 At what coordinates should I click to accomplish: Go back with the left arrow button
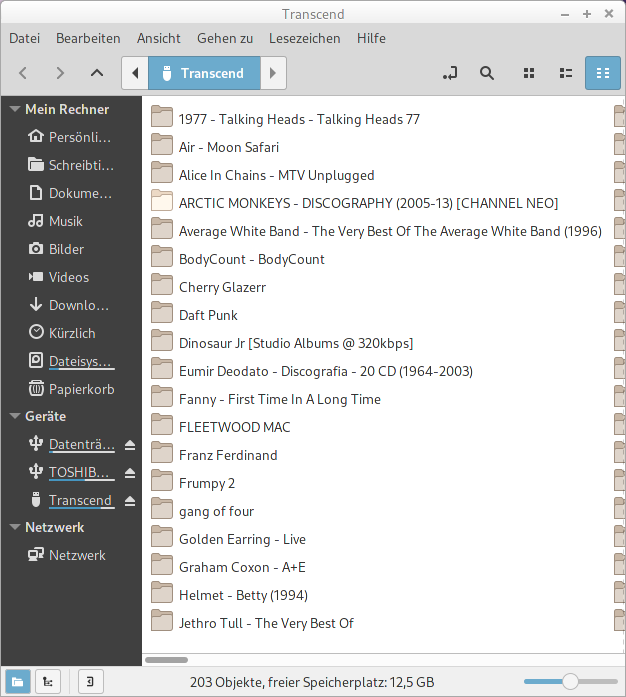pyautogui.click(x=23, y=73)
